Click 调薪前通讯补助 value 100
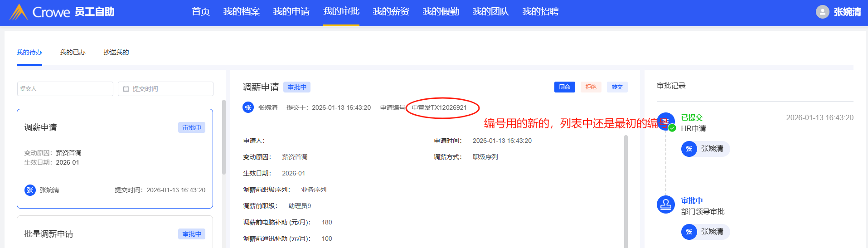This screenshot has width=868, height=248. tap(327, 238)
